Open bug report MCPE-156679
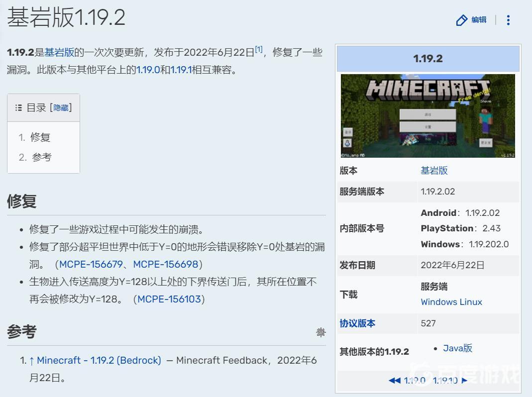 coord(91,264)
